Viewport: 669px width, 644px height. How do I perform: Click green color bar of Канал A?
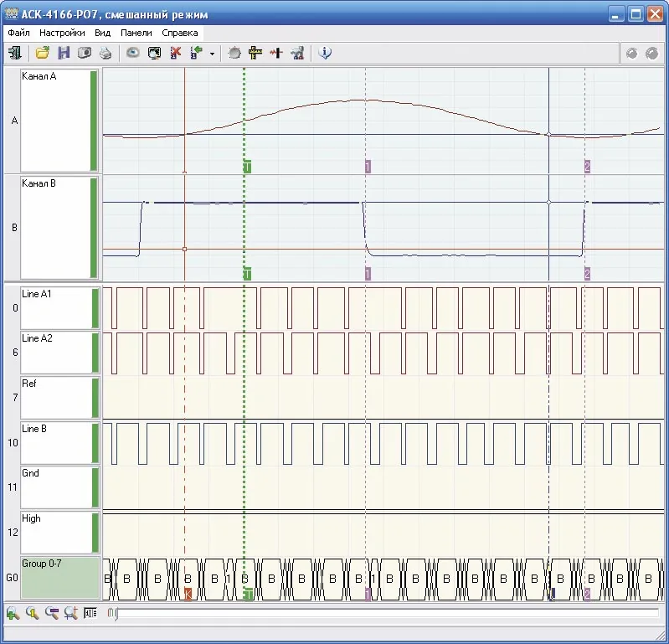pyautogui.click(x=94, y=121)
